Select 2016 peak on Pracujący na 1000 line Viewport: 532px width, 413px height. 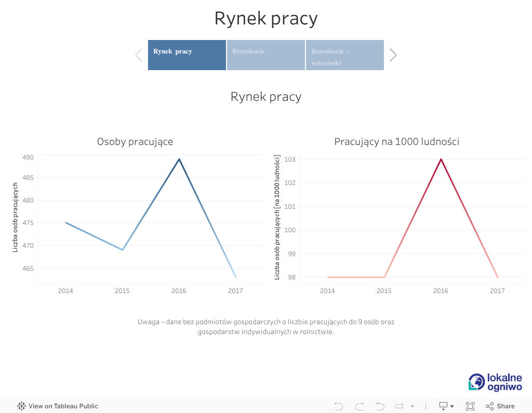click(x=441, y=159)
